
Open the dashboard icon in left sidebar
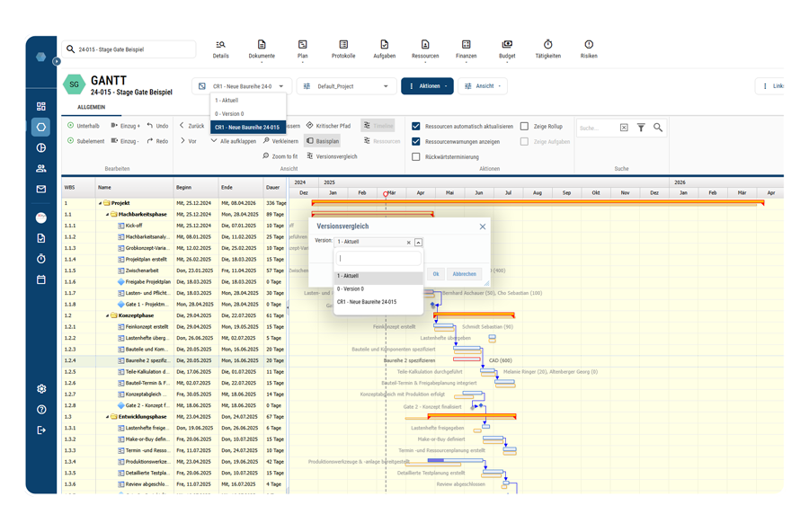(x=41, y=106)
